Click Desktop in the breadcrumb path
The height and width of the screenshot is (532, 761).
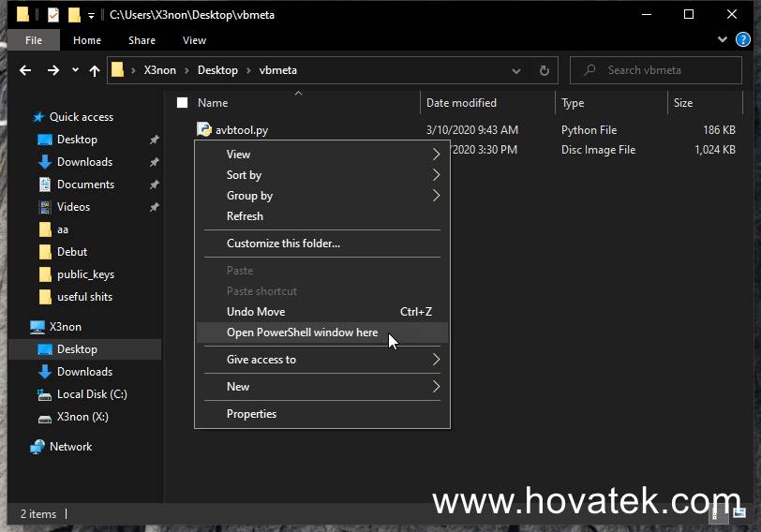pos(217,70)
